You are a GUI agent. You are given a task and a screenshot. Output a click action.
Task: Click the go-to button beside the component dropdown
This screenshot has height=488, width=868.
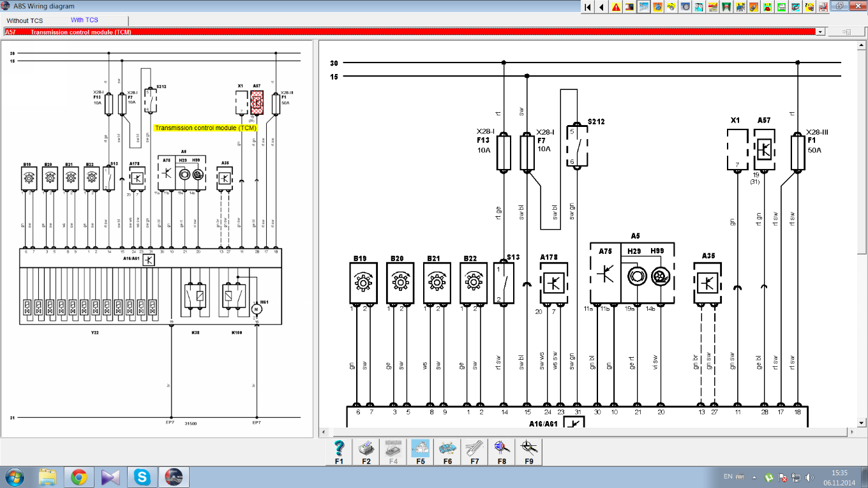click(x=846, y=32)
